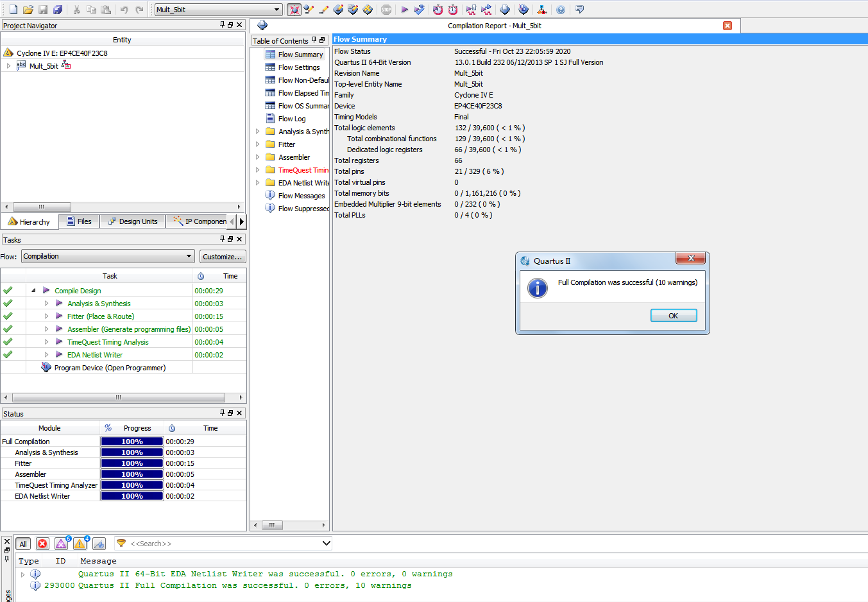Click the Program Device programmer icon in Tasks

coord(46,368)
